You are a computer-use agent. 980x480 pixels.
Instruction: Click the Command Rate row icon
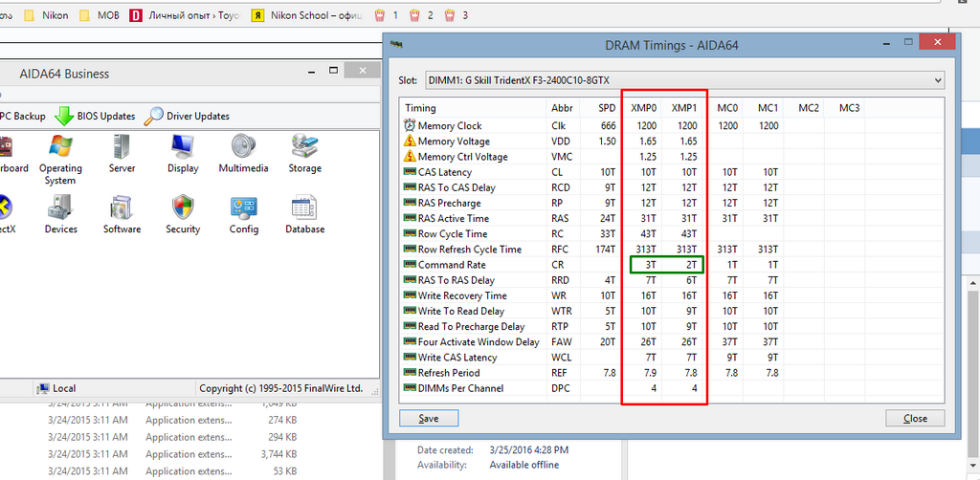click(x=410, y=265)
